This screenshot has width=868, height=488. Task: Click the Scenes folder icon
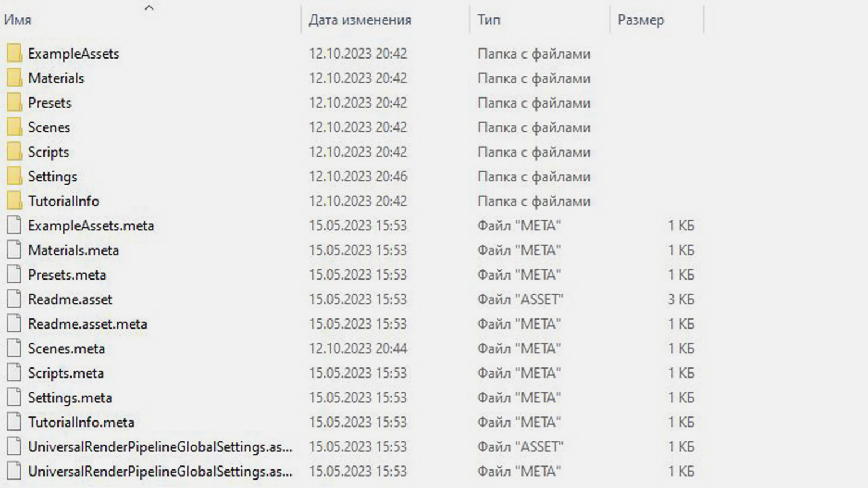coord(15,127)
